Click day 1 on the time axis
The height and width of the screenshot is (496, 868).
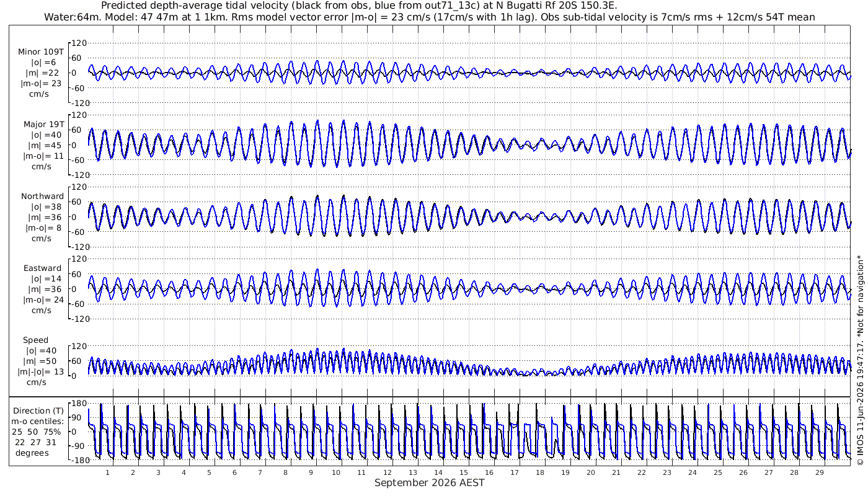[x=107, y=472]
